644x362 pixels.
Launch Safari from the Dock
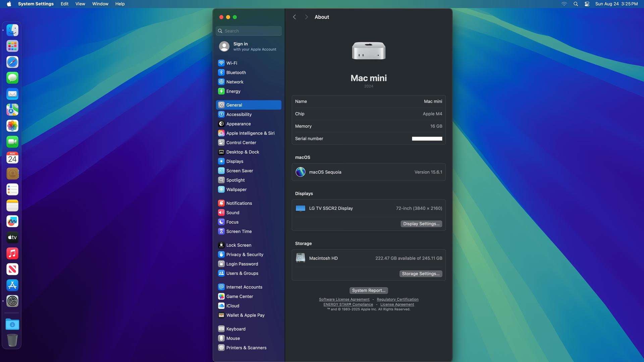[x=12, y=62]
